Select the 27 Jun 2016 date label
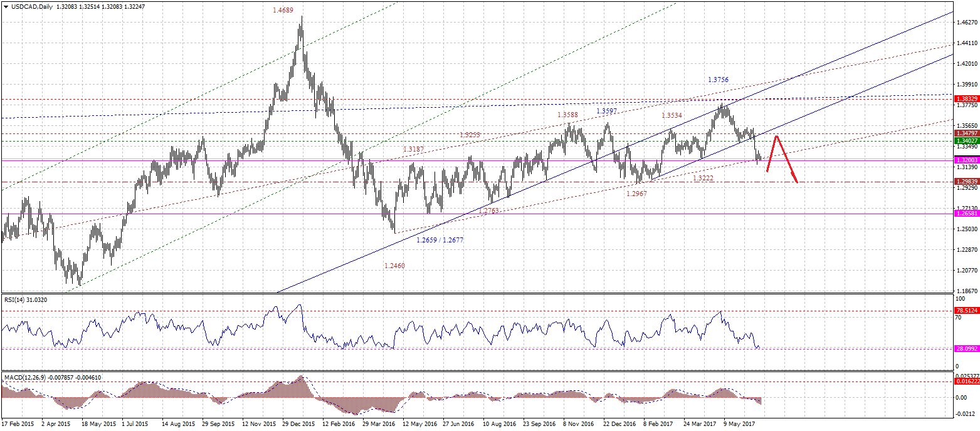The height and width of the screenshot is (431, 980). (x=459, y=424)
